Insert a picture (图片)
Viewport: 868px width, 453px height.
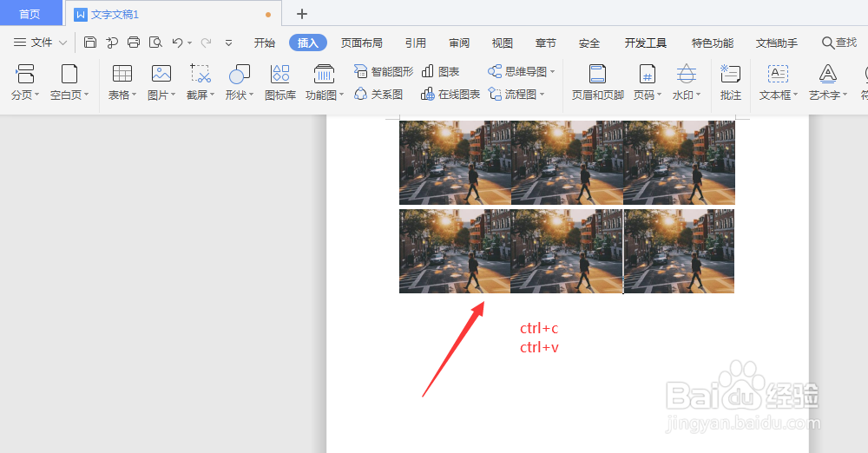161,82
